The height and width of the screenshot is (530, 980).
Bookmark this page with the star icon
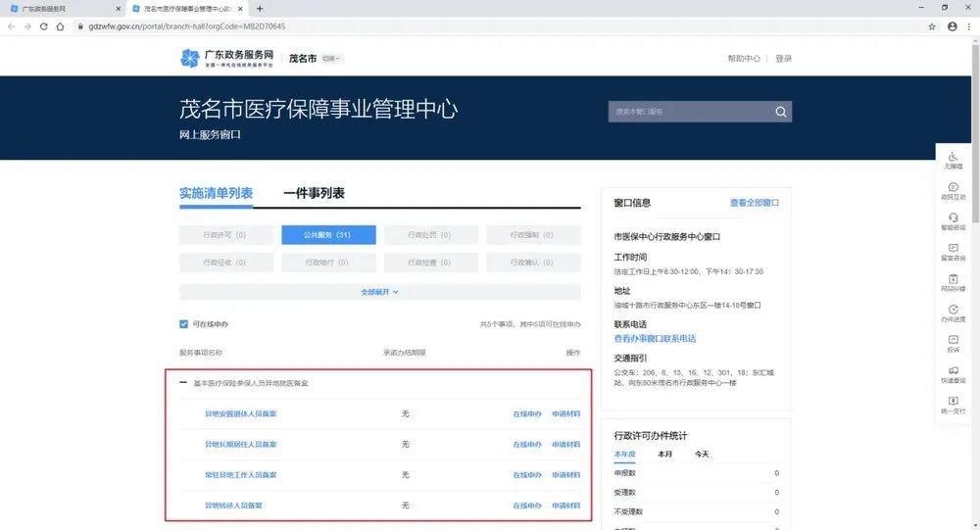click(x=933, y=26)
